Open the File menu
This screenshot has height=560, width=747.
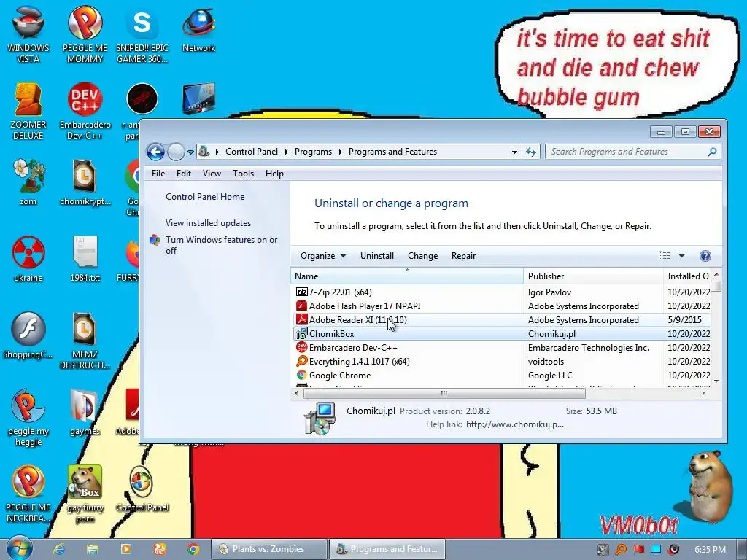pyautogui.click(x=158, y=174)
